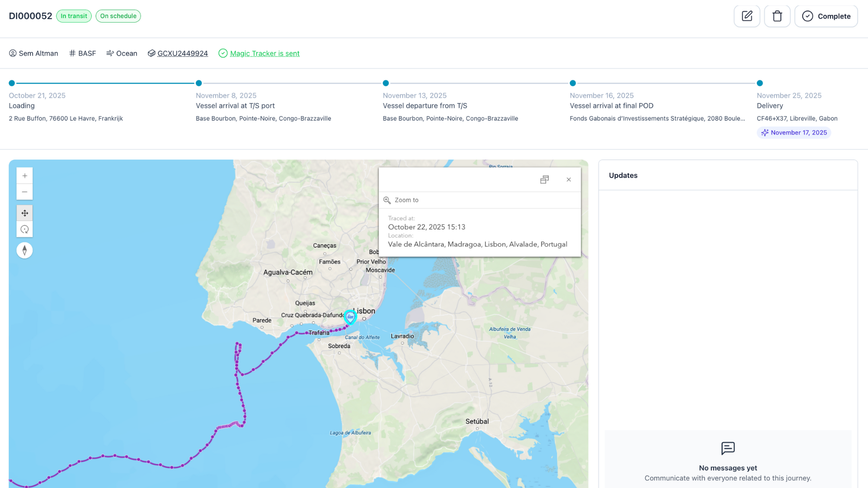This screenshot has width=868, height=488.
Task: Dock the map popup window
Action: tap(544, 179)
